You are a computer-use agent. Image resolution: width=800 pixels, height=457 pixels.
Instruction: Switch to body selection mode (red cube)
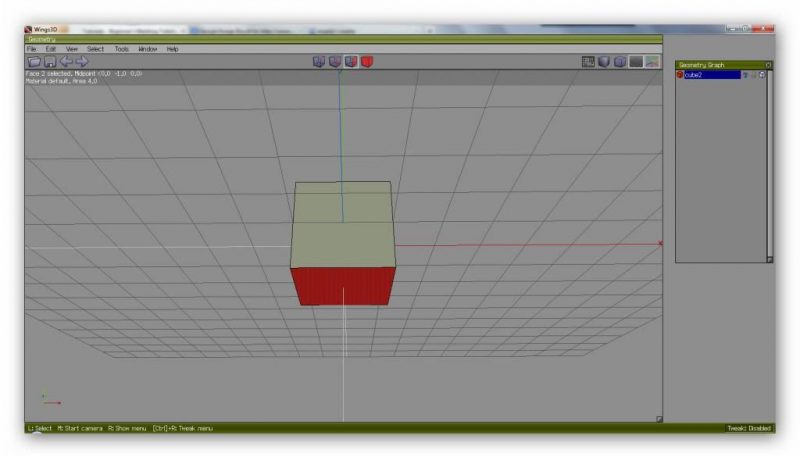[367, 62]
